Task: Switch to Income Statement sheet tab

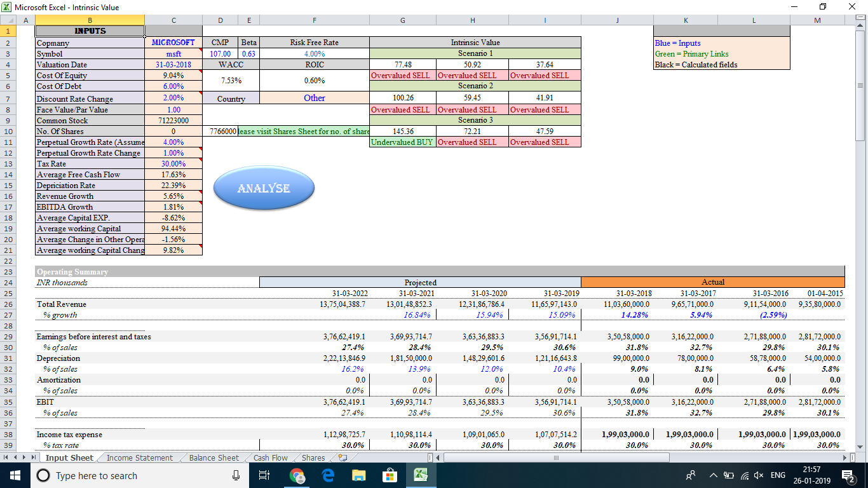Action: (139, 457)
